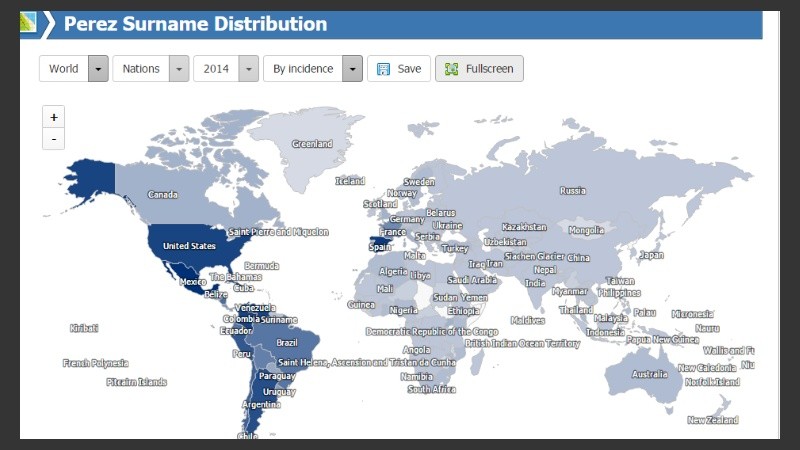
Task: Click Brazil on the map
Action: click(x=287, y=343)
